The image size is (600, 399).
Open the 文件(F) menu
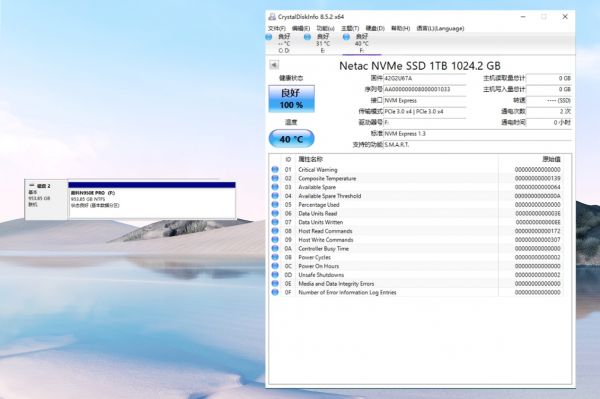(x=277, y=28)
